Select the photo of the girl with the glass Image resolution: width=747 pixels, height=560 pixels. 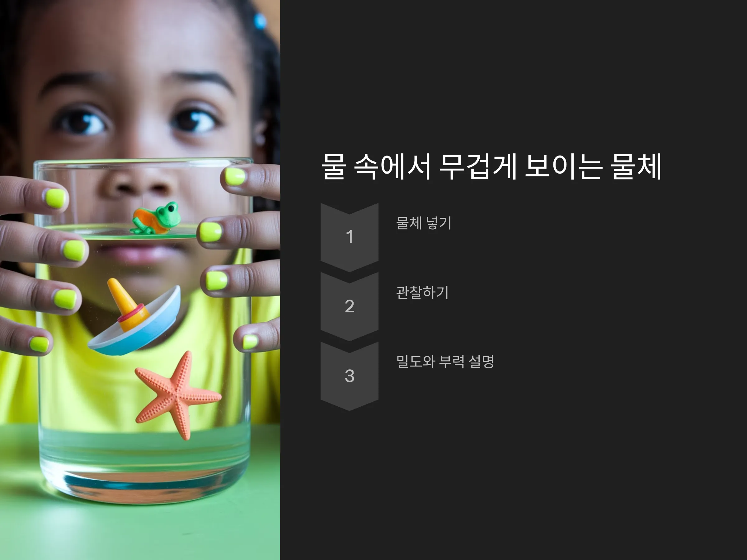[x=140, y=280]
